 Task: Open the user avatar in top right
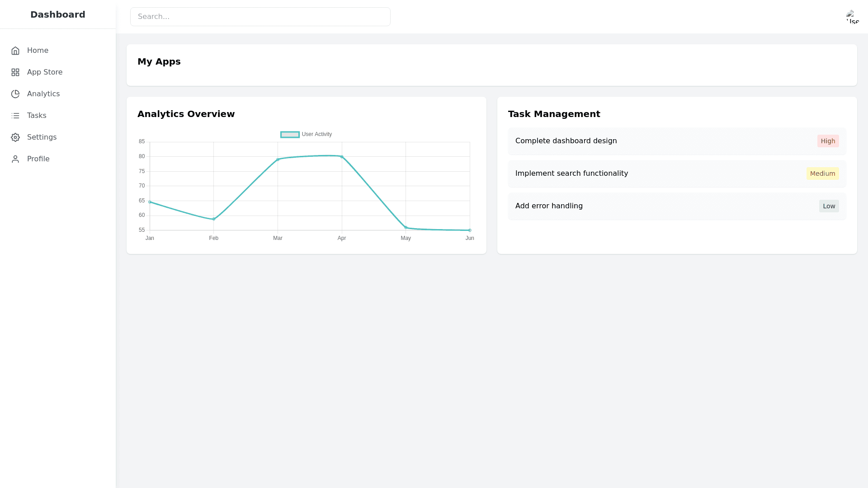click(853, 17)
